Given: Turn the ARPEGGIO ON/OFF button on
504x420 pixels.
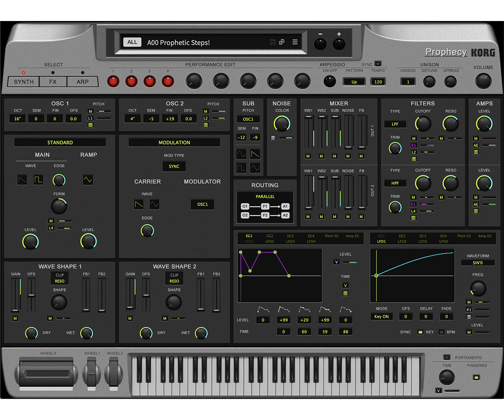Looking at the screenshot, I should (x=330, y=81).
